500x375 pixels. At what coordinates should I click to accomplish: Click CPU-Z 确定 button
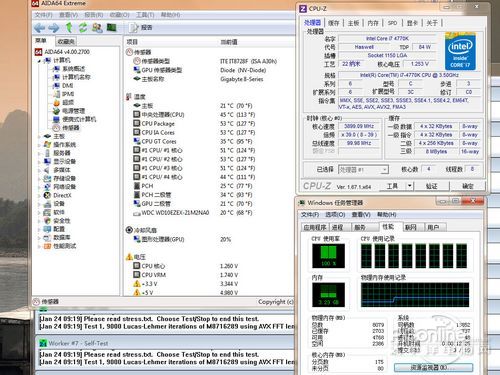pos(468,186)
